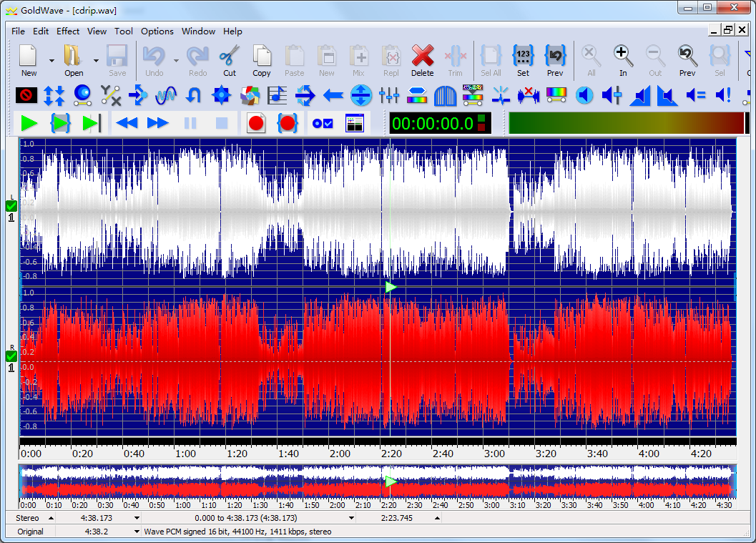Open the control properties checkbox icon
The width and height of the screenshot is (756, 543).
(x=323, y=123)
